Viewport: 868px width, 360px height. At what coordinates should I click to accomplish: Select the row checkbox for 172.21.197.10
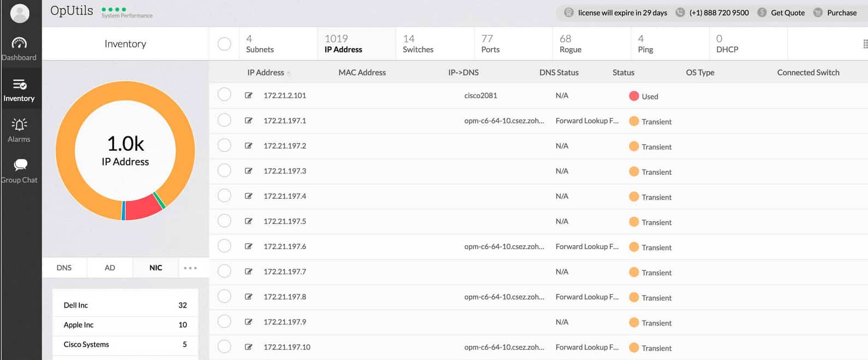point(224,345)
